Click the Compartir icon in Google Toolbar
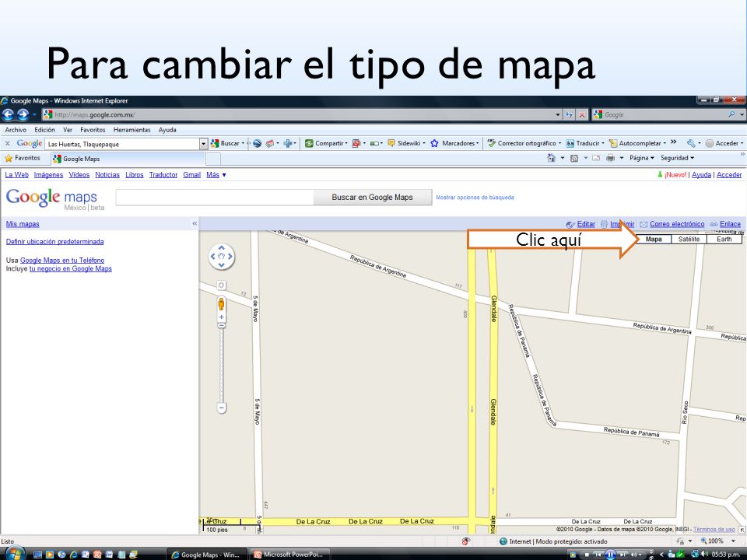 tap(309, 143)
